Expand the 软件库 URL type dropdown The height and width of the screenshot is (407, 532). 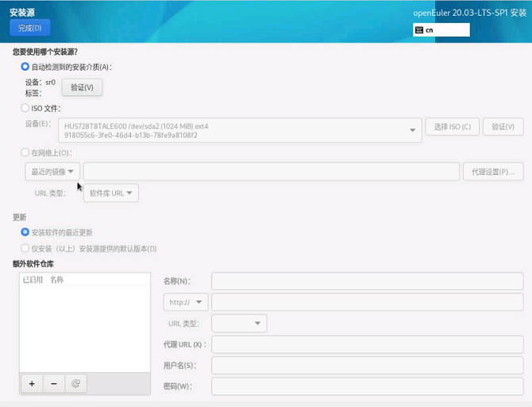click(110, 193)
